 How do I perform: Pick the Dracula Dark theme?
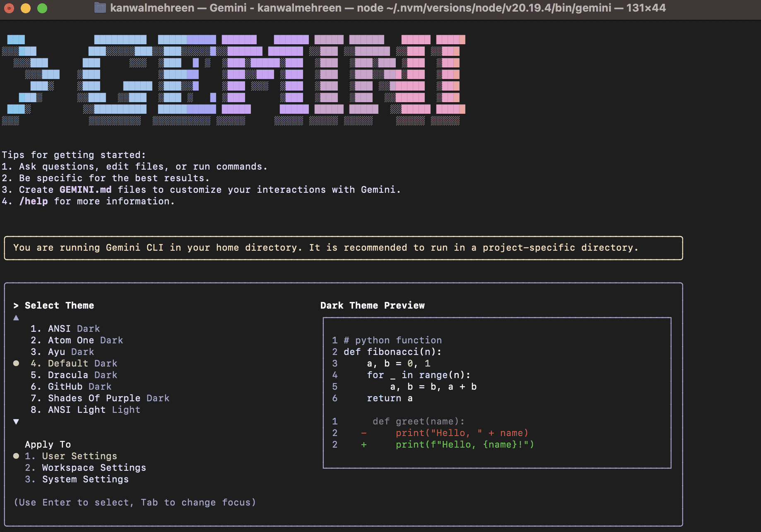tap(82, 375)
